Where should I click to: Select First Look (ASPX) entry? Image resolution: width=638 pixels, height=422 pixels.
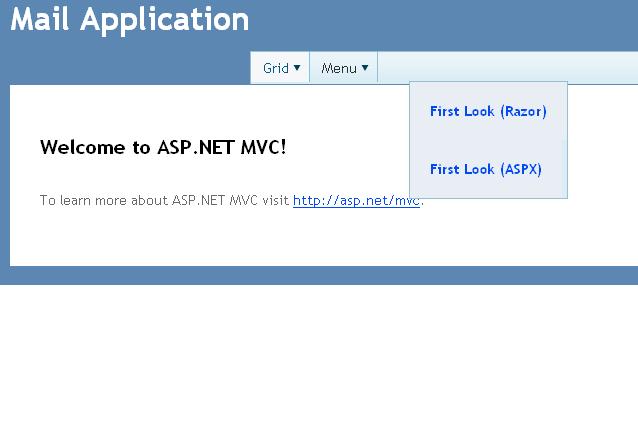486,169
